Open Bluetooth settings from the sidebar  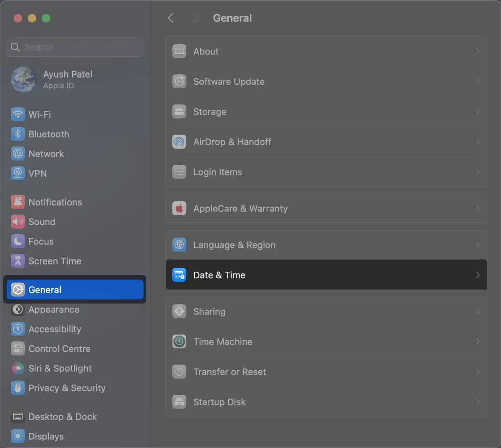(x=18, y=134)
